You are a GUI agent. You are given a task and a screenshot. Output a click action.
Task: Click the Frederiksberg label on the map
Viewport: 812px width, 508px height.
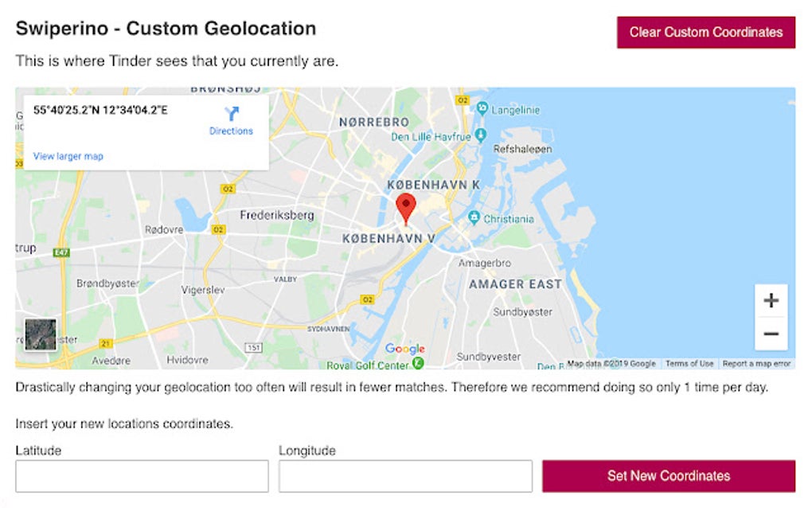277,215
